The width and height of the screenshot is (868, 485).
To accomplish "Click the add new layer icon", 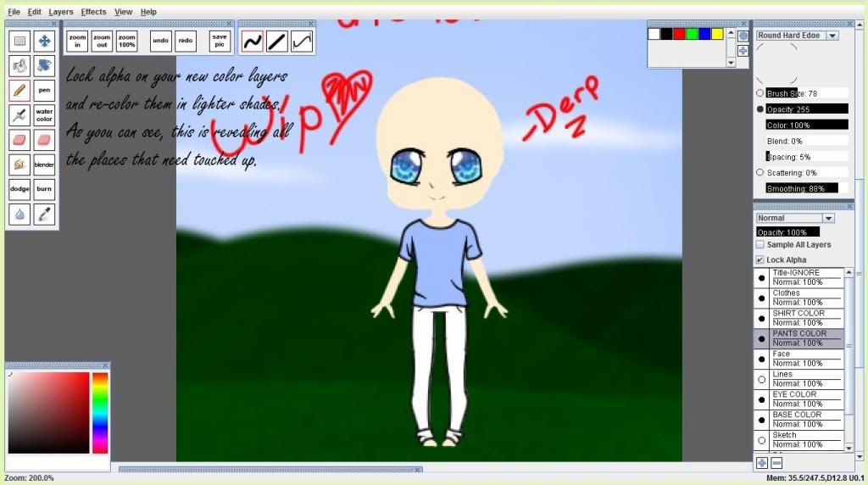I will [x=762, y=463].
